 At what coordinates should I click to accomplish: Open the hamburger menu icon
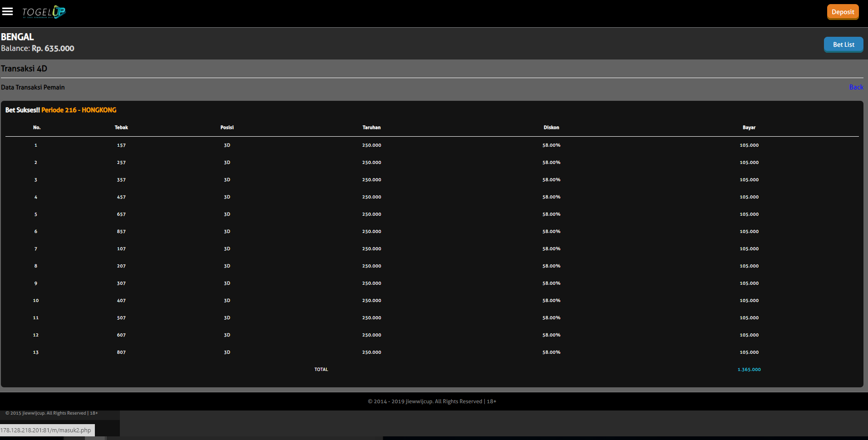pos(7,11)
